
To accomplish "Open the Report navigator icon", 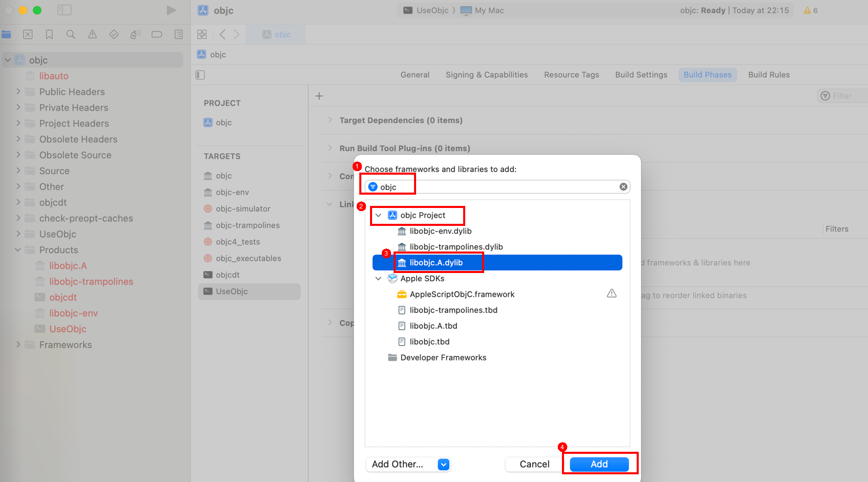I will click(x=179, y=34).
